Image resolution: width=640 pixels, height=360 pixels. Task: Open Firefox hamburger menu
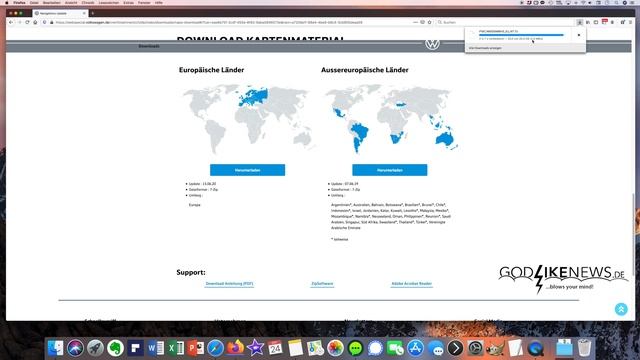coord(631,22)
